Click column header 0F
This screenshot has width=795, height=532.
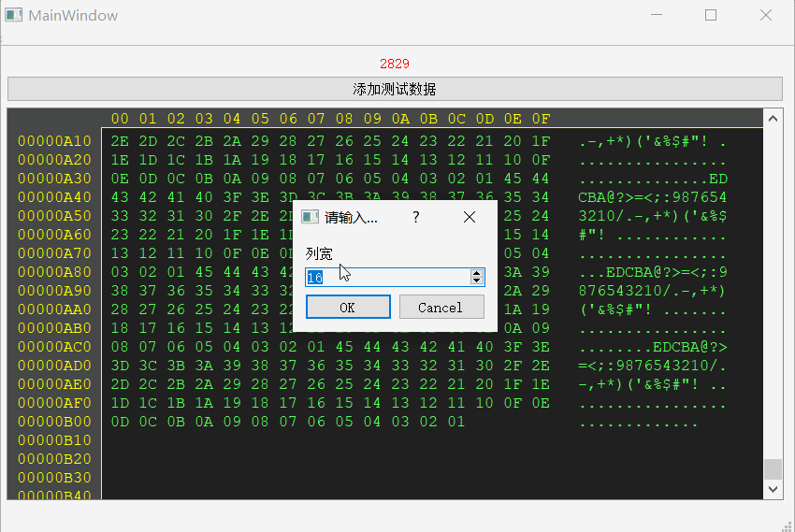click(541, 119)
